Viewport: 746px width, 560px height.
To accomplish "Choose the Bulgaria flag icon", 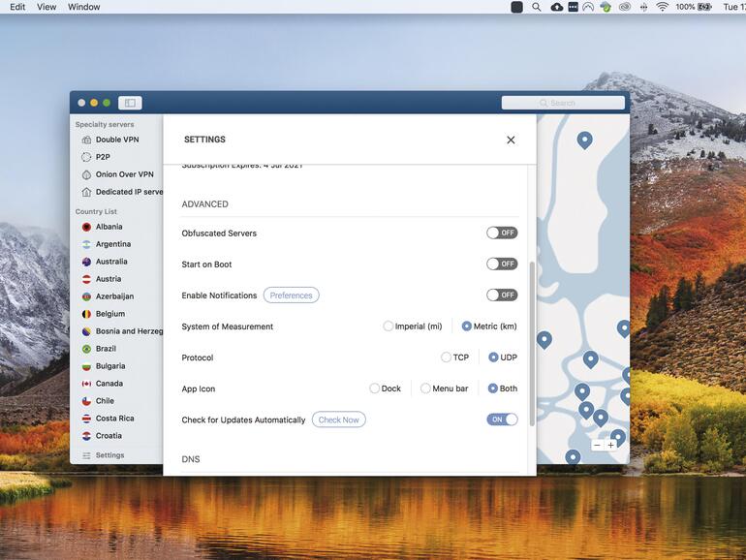I will 86,366.
